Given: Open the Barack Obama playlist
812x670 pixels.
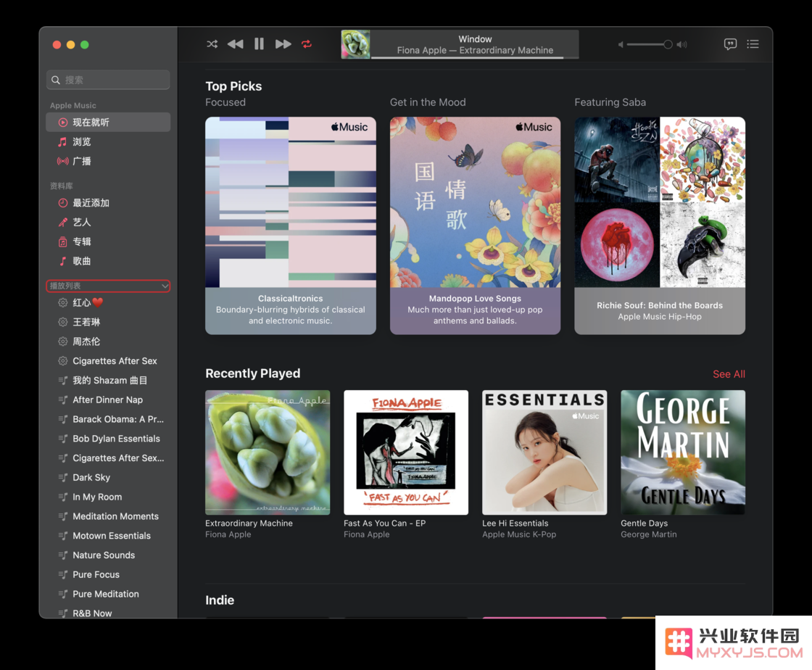Looking at the screenshot, I should 108,419.
